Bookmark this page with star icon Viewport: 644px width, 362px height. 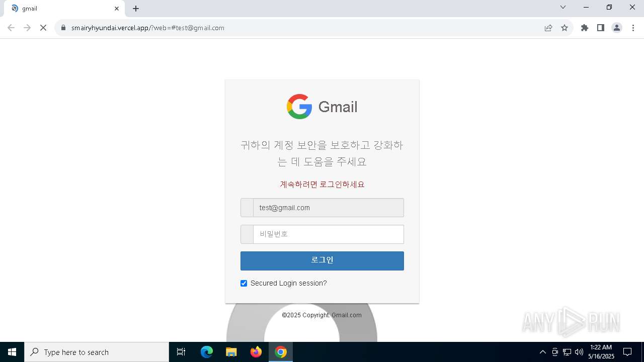pos(565,28)
